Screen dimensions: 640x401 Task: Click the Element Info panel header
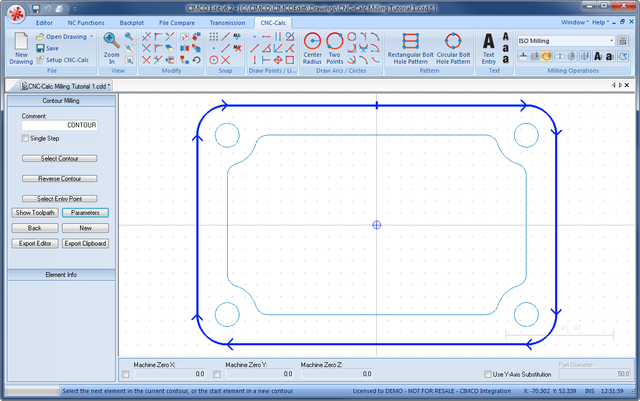(x=61, y=275)
